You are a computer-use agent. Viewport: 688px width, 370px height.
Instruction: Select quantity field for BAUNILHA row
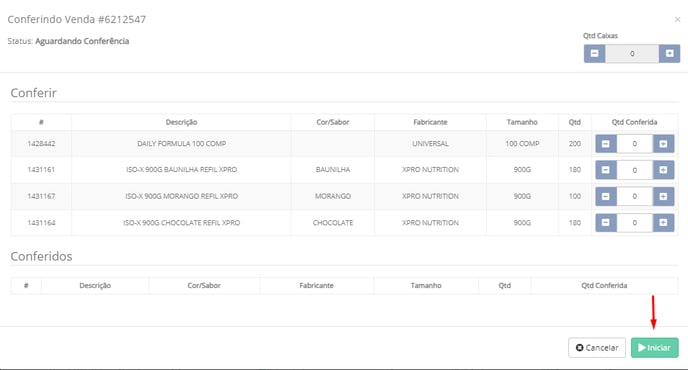(634, 170)
